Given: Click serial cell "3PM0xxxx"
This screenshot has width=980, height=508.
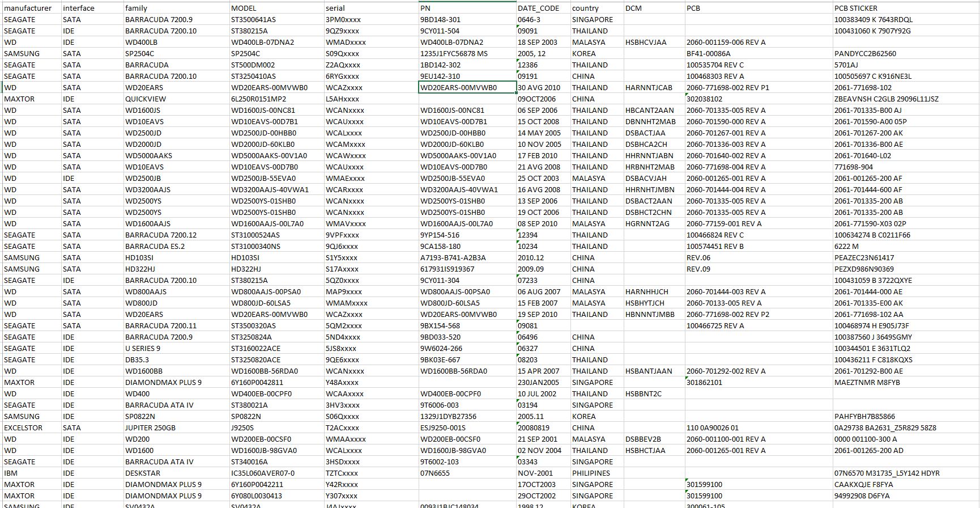Looking at the screenshot, I should coord(371,19).
